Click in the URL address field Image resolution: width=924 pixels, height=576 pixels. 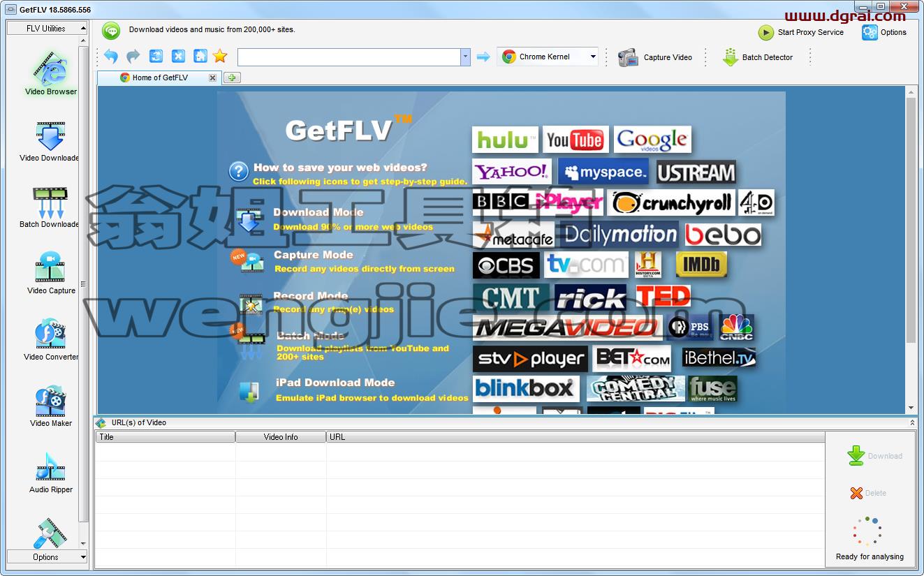click(x=349, y=57)
